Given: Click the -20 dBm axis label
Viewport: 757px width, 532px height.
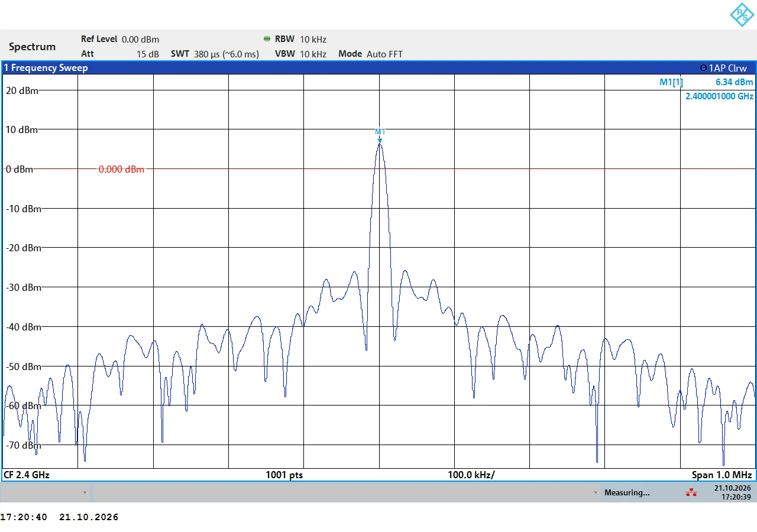Looking at the screenshot, I should pyautogui.click(x=24, y=248).
